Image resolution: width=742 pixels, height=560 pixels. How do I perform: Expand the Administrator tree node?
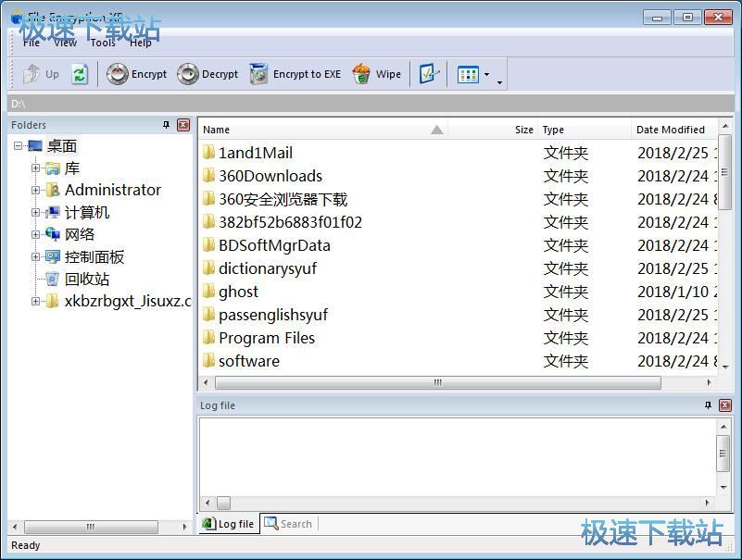click(x=36, y=191)
